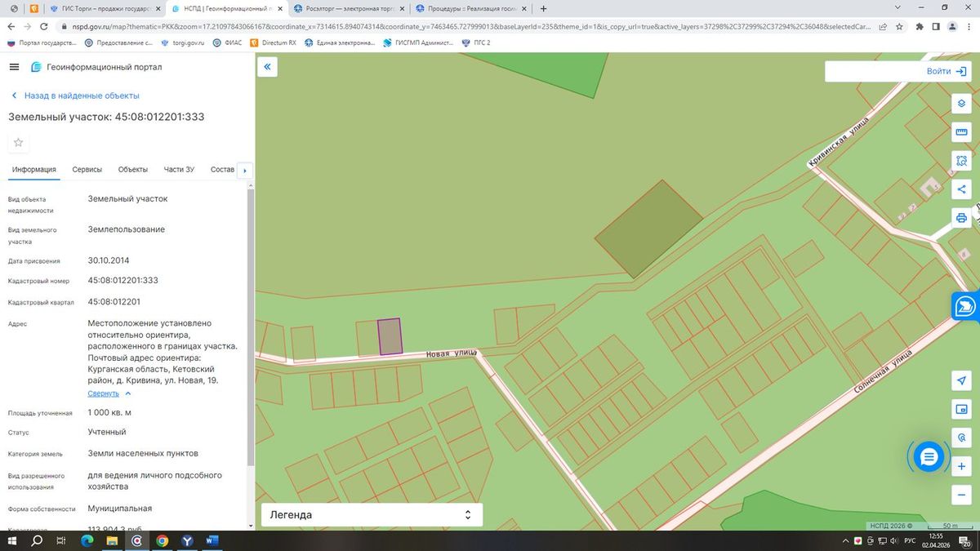Switch to the Сервисы tab
The width and height of the screenshot is (980, 551).
coord(87,170)
